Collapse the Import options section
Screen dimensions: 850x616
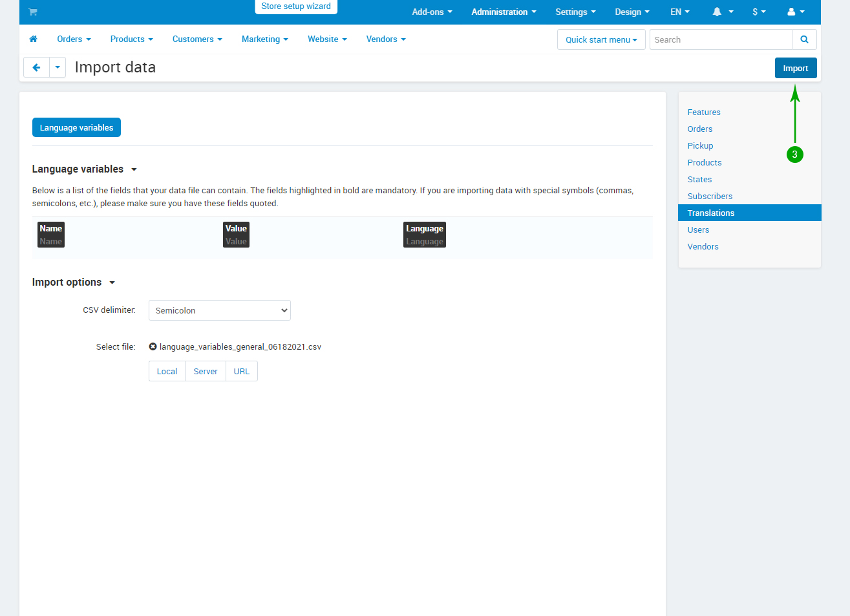73,282
